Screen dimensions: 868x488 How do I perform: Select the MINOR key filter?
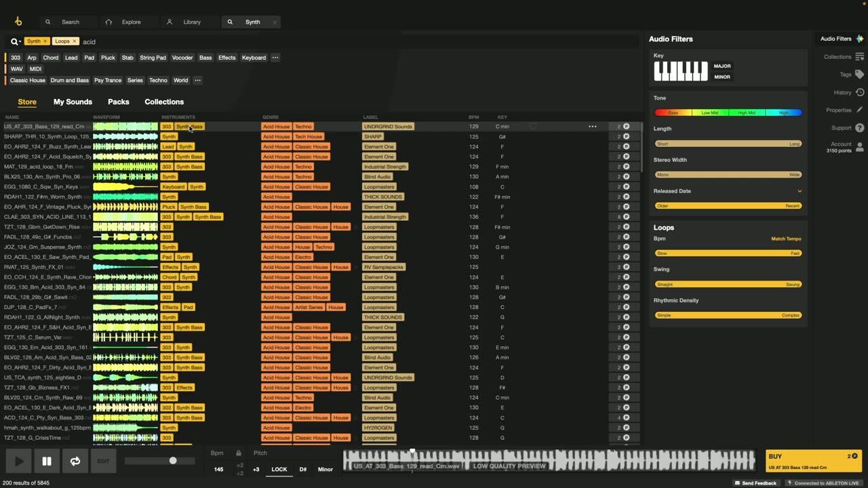click(722, 77)
